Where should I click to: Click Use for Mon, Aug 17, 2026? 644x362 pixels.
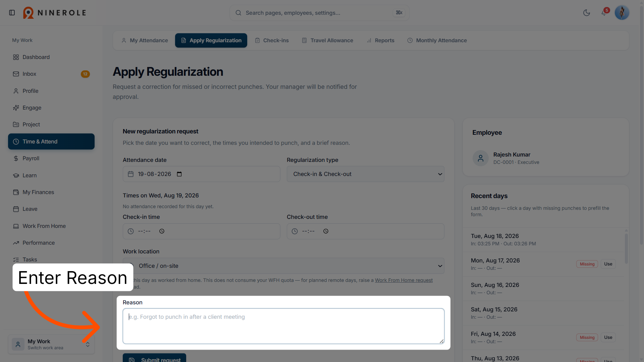608,264
